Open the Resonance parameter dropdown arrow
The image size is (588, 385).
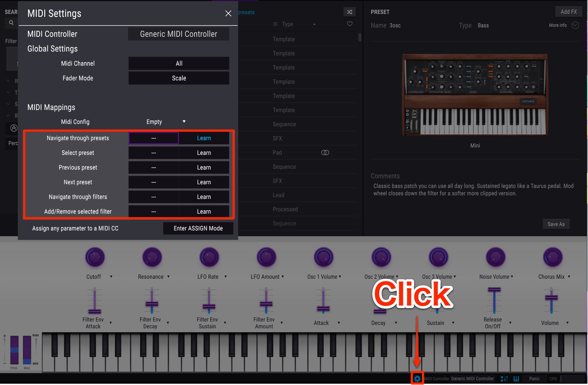(x=168, y=277)
